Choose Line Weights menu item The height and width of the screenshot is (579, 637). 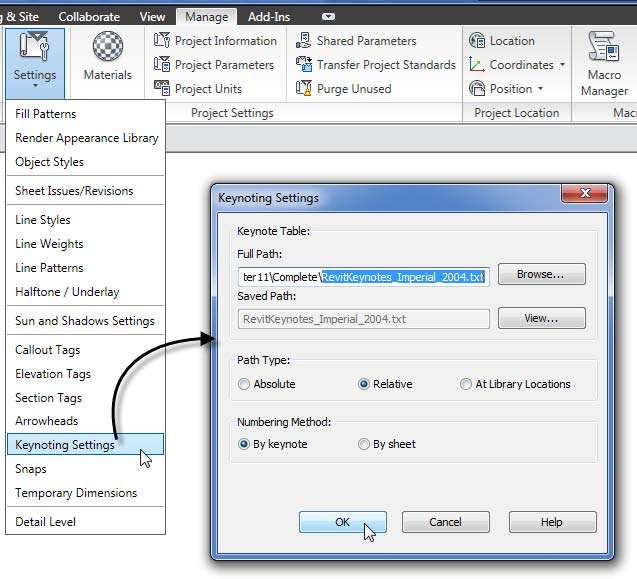click(x=85, y=244)
